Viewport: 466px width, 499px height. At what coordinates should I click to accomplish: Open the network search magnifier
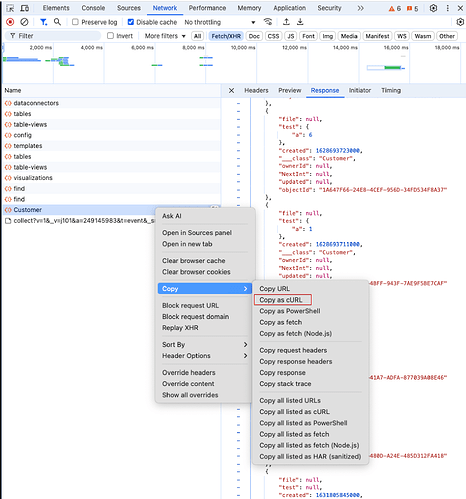[x=57, y=22]
